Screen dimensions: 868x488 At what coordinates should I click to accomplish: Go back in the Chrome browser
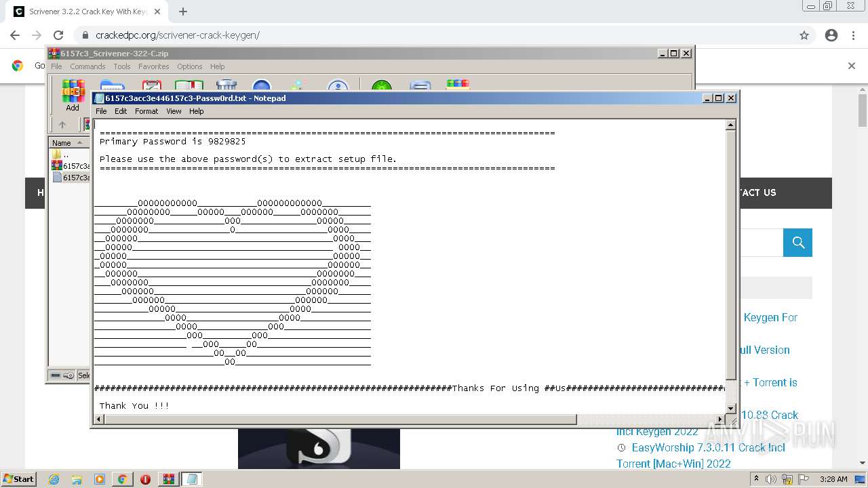[x=15, y=35]
